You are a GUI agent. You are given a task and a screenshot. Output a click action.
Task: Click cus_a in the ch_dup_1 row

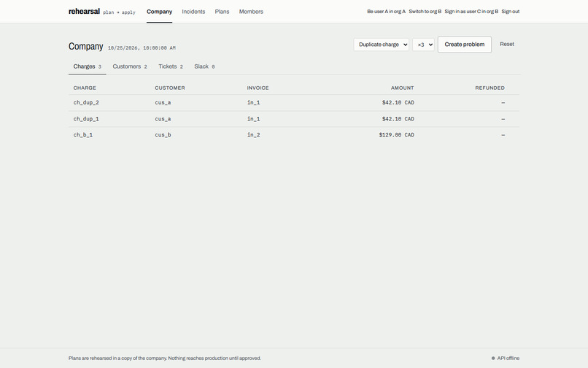(163, 119)
